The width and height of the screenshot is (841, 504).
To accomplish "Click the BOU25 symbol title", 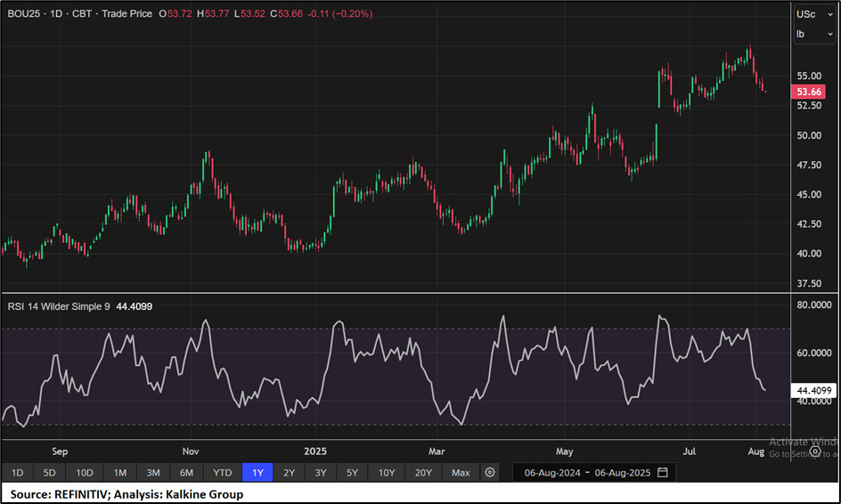I will [24, 14].
